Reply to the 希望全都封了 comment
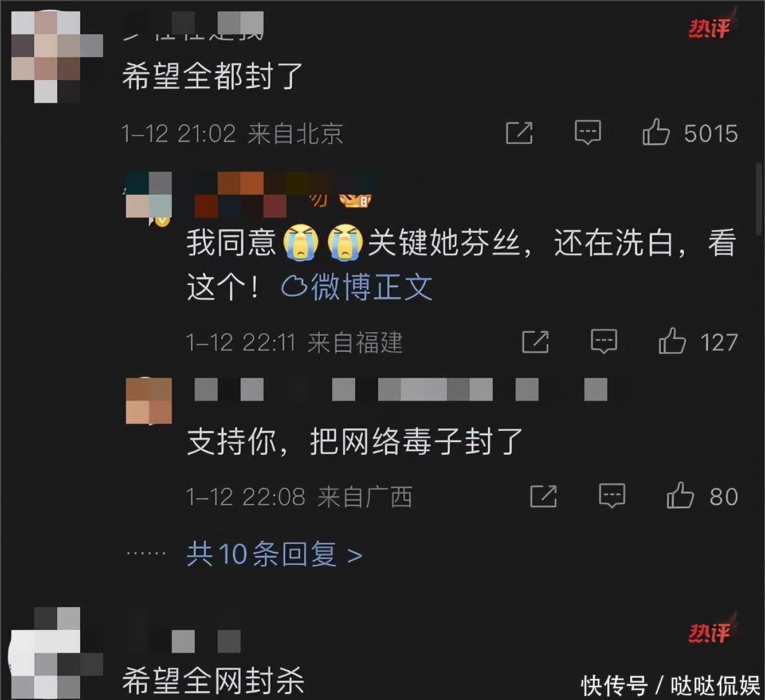Image resolution: width=765 pixels, height=700 pixels. tap(588, 132)
